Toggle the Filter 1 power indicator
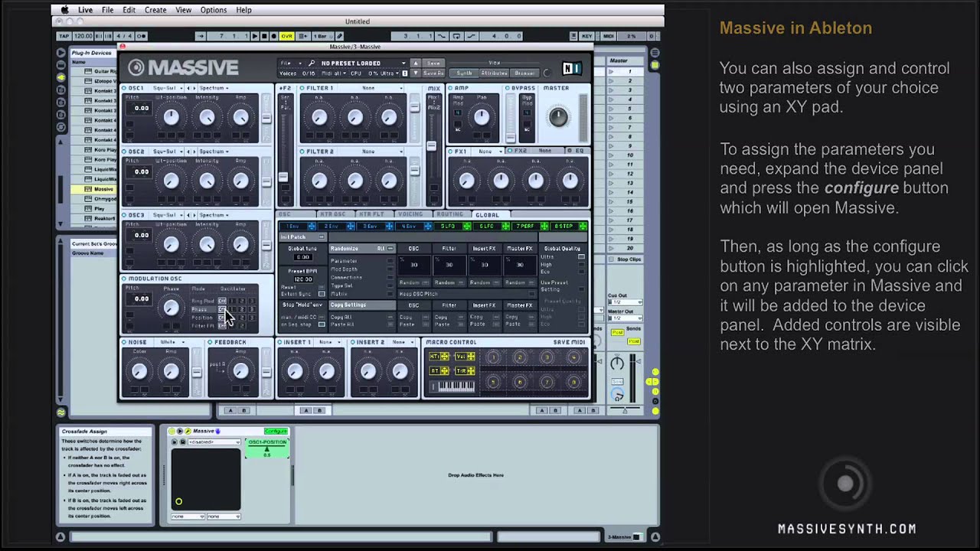 (302, 88)
